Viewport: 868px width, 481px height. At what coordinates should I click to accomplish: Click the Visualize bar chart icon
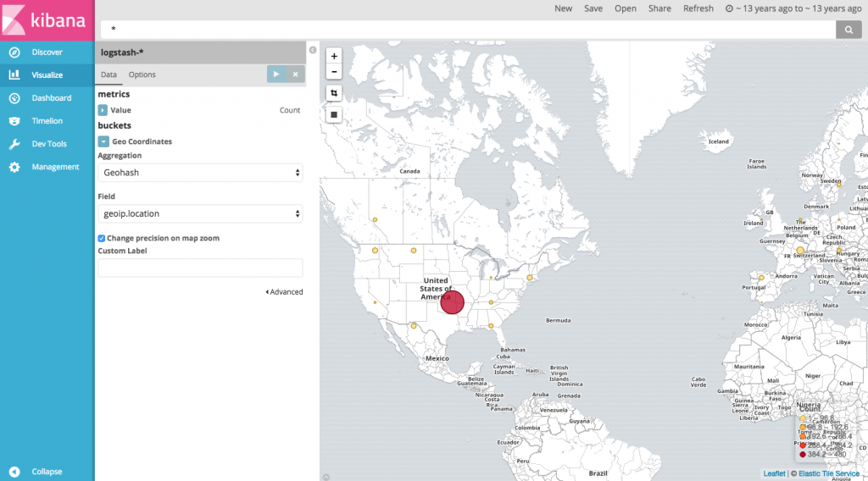click(x=14, y=75)
